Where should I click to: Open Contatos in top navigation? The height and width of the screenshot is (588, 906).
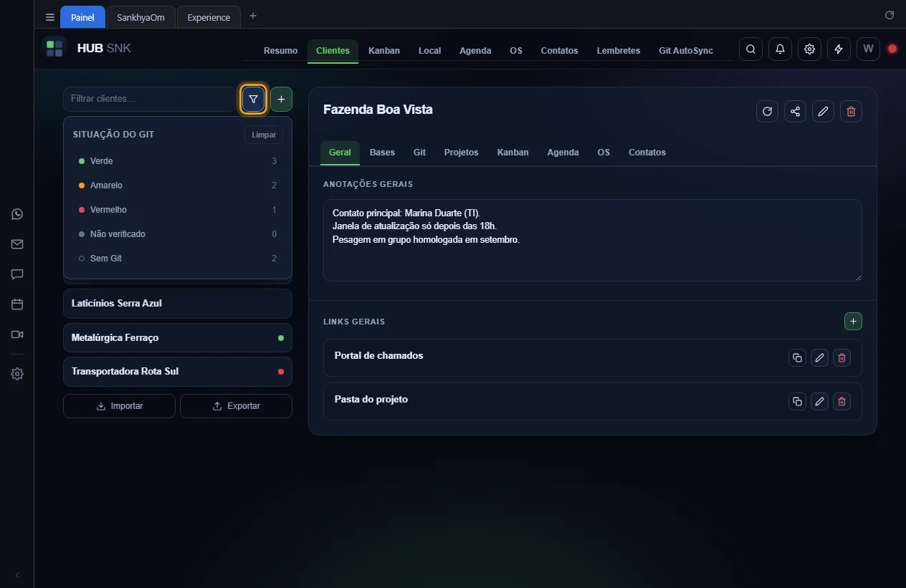pos(559,51)
